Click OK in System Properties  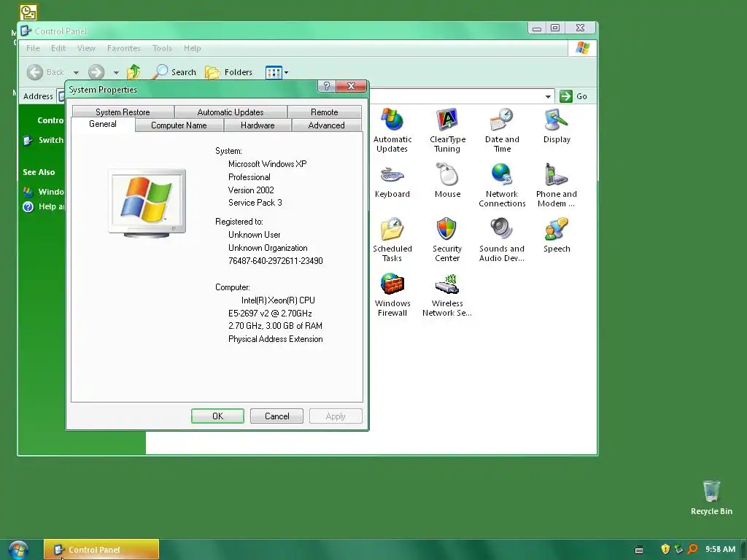pyautogui.click(x=217, y=416)
